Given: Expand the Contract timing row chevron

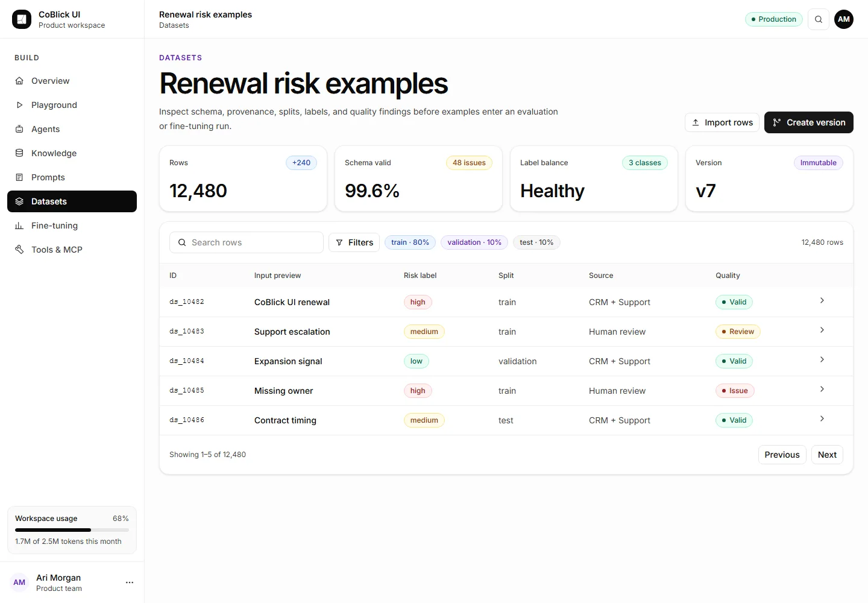Looking at the screenshot, I should coord(822,418).
